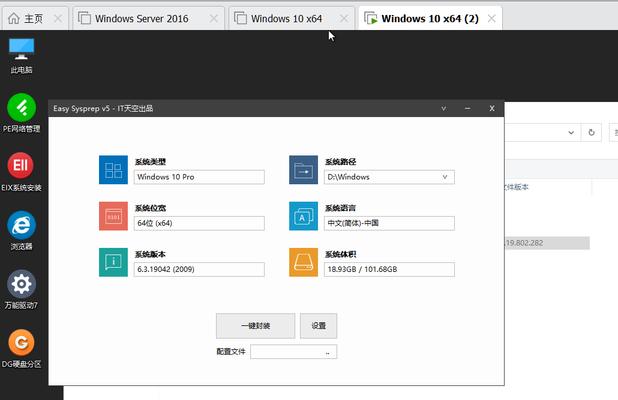Select the 19.802.282 row in background window
The image size is (618, 400).
(x=547, y=243)
